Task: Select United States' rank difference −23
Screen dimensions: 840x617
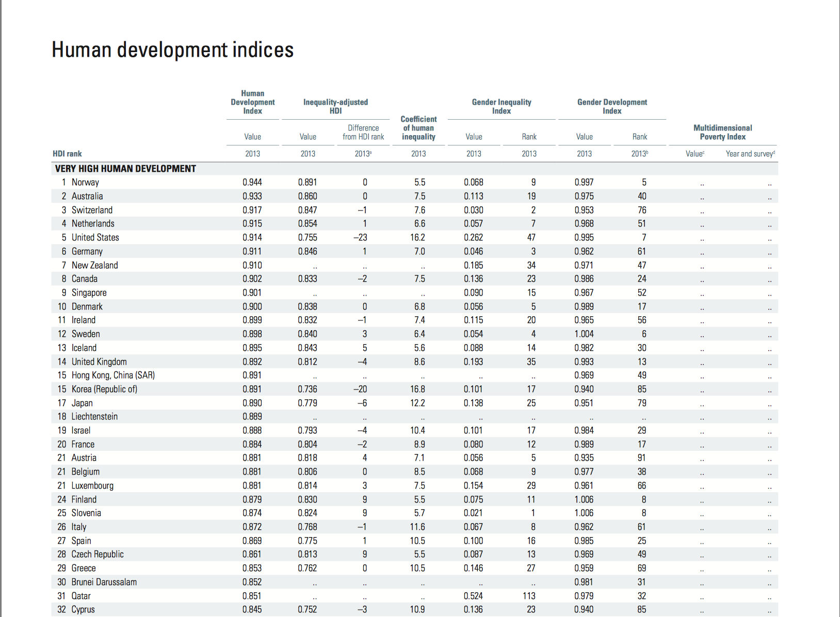Action: 360,237
